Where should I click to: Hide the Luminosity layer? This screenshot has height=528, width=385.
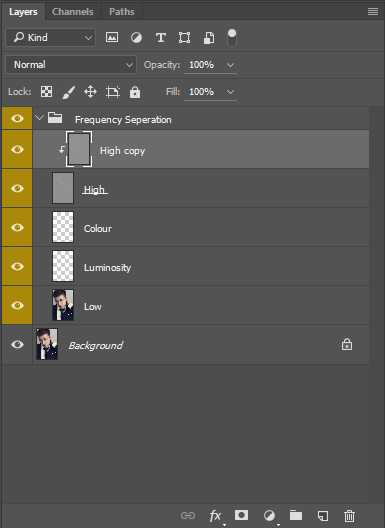click(17, 266)
